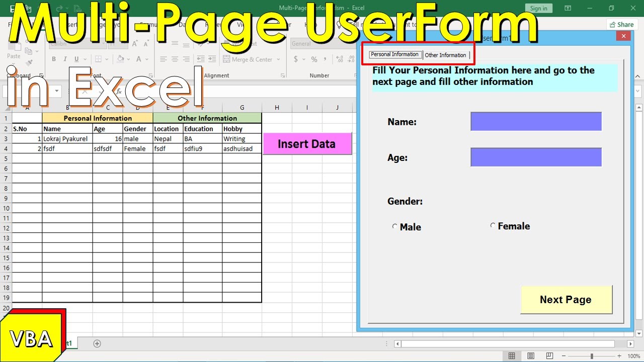Select cell containing Nepal
644x362 pixels.
point(168,139)
